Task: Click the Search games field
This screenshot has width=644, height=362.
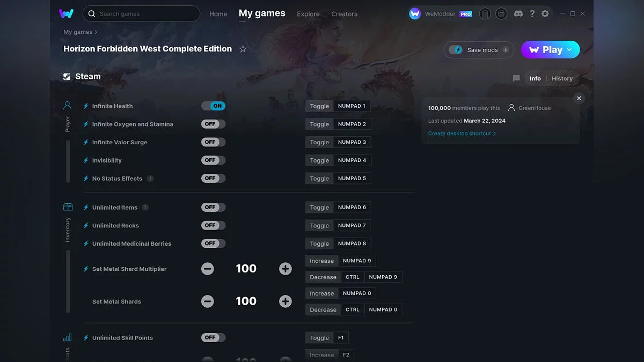Action: coord(141,13)
